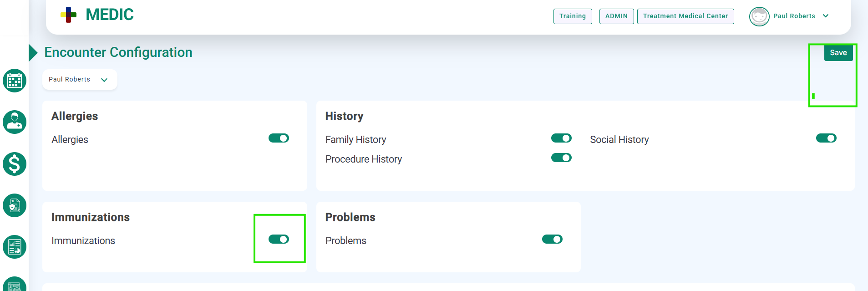Disable the Social History switch

click(826, 138)
